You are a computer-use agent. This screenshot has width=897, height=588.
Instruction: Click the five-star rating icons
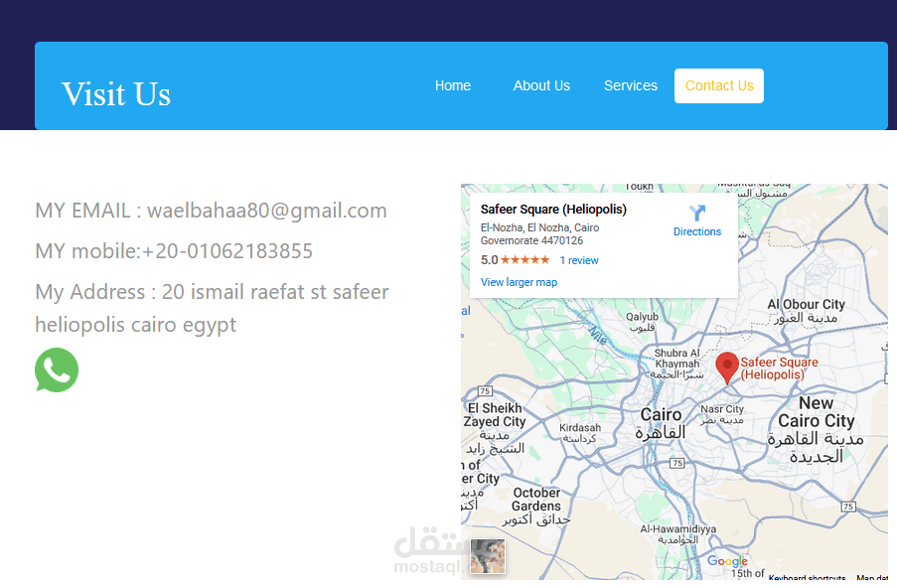[525, 260]
